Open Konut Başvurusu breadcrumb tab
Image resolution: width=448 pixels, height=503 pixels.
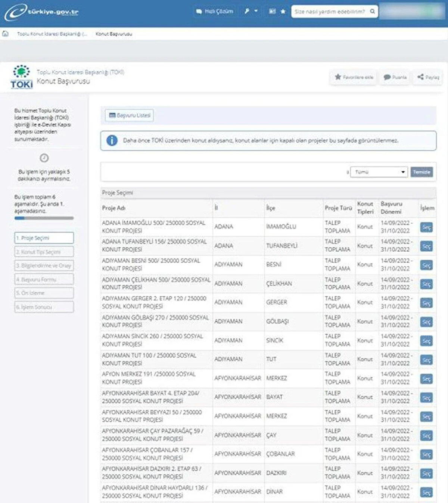[x=114, y=33]
